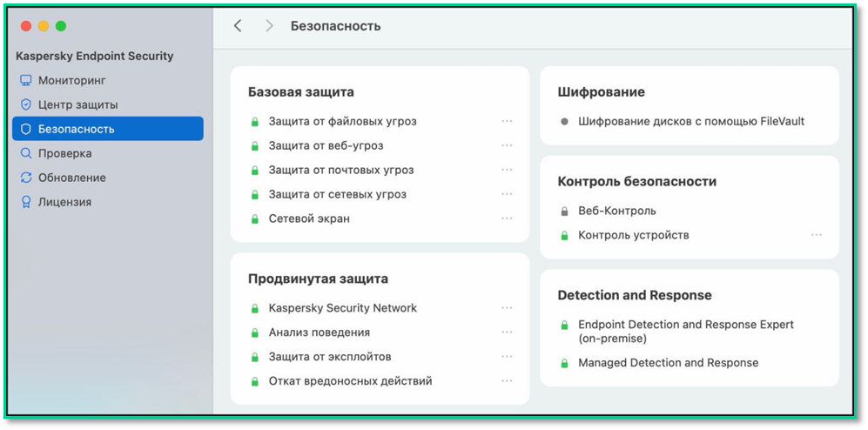Click lock icon beside Защита от файловых угроз
Image resolution: width=868 pixels, height=430 pixels.
254,122
